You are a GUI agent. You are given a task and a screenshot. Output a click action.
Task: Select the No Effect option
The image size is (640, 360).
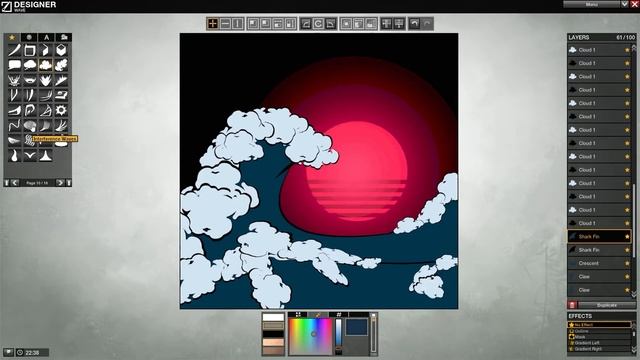point(599,325)
